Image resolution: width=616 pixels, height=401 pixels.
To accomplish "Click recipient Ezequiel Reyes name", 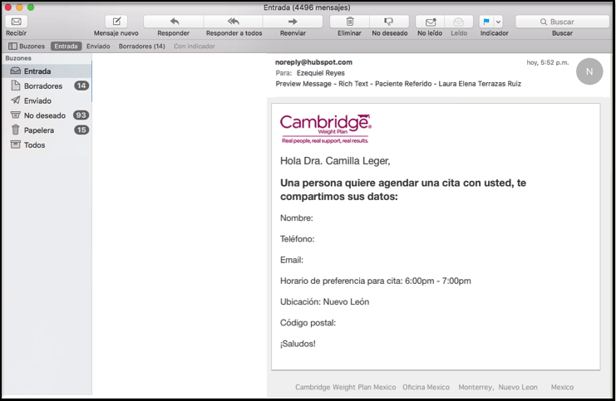I will (x=321, y=73).
